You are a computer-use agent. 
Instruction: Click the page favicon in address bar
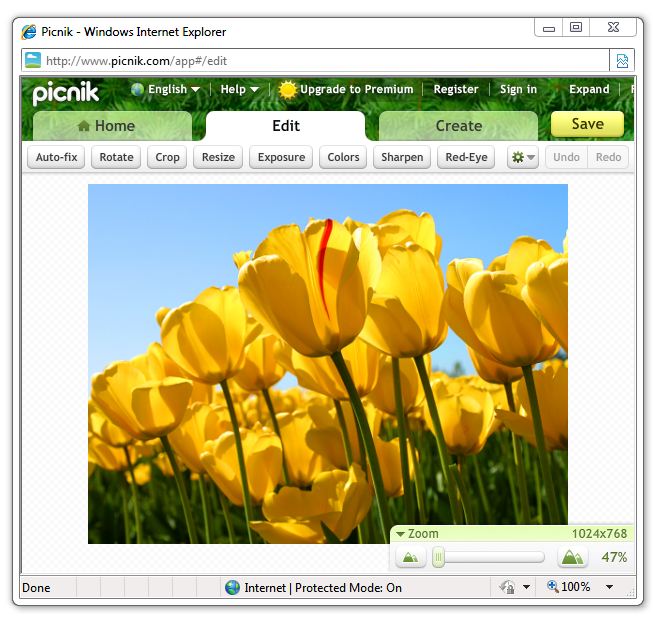[x=33, y=61]
